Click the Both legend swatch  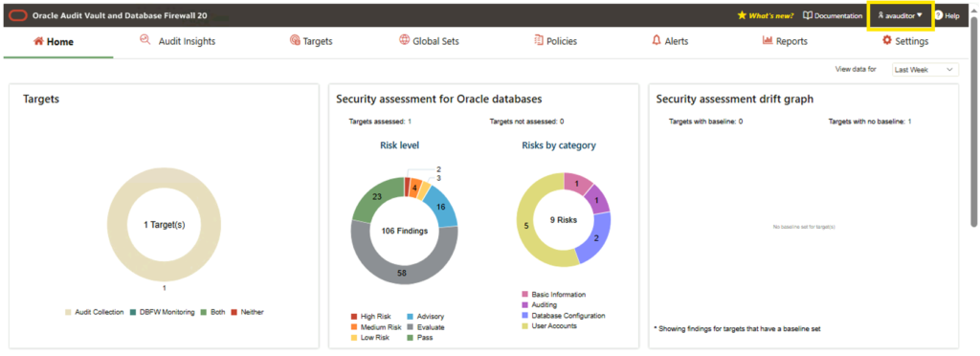pyautogui.click(x=204, y=312)
